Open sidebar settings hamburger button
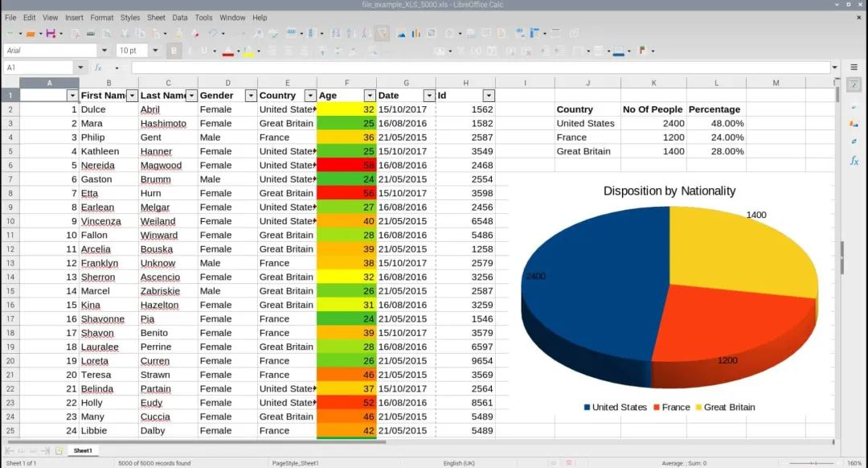868x468 pixels. click(854, 67)
